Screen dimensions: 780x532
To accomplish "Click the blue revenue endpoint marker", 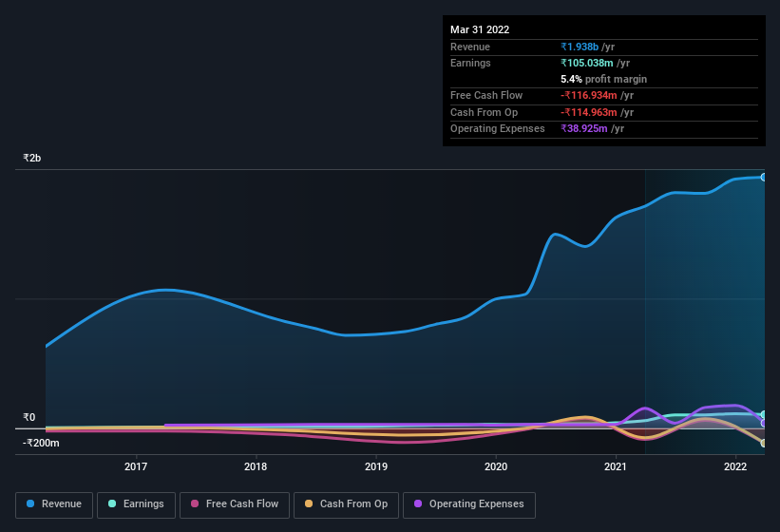I will tap(764, 177).
